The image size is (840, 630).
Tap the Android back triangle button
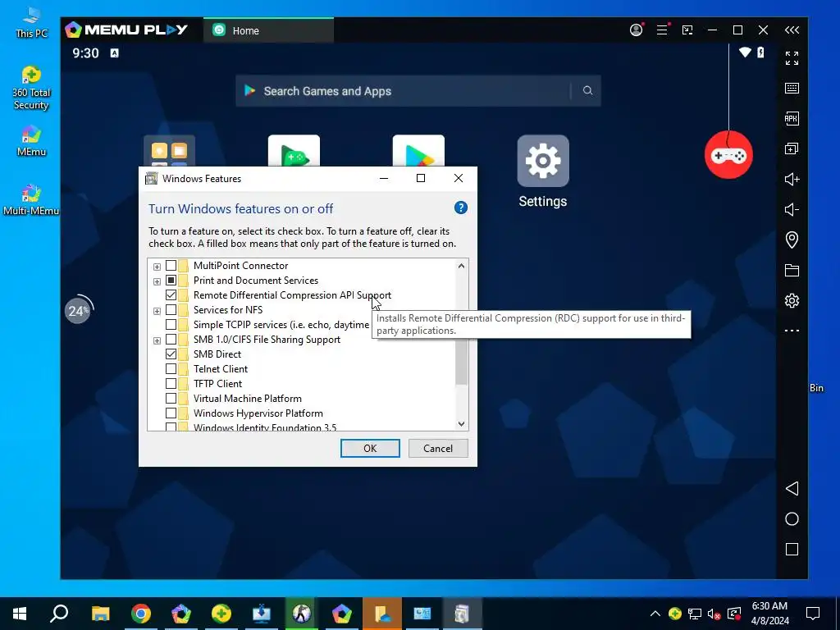792,488
